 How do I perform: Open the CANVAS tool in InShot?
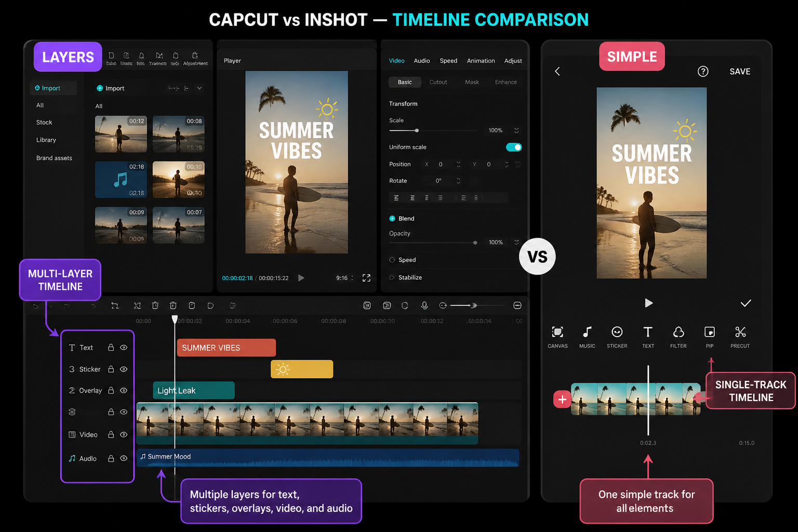click(557, 337)
